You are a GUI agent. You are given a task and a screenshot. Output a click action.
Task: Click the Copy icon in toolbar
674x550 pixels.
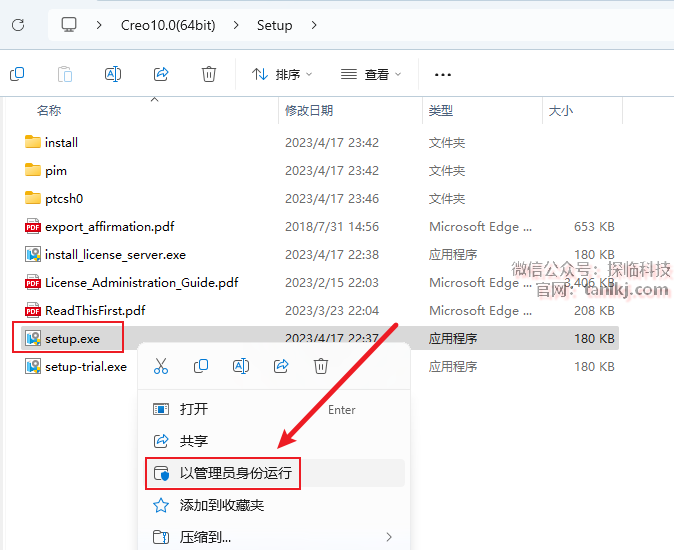[x=17, y=74]
